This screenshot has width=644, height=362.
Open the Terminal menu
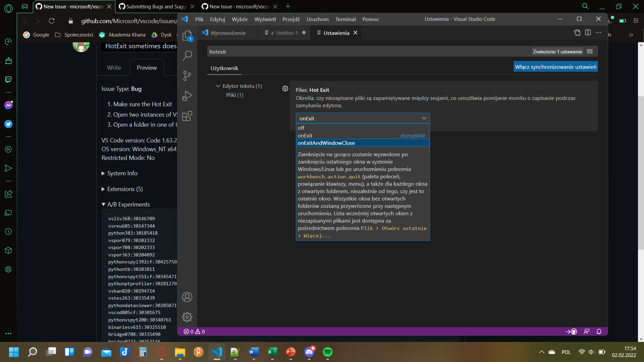pos(345,19)
